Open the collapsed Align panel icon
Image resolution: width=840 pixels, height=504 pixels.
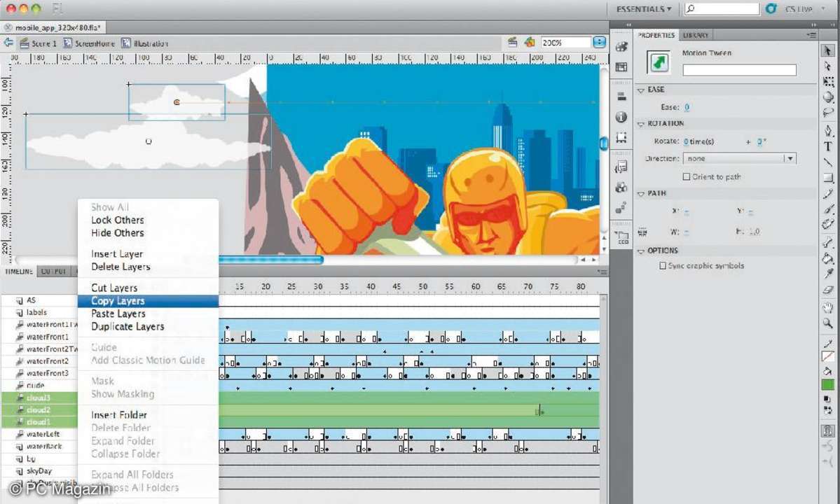click(x=621, y=97)
